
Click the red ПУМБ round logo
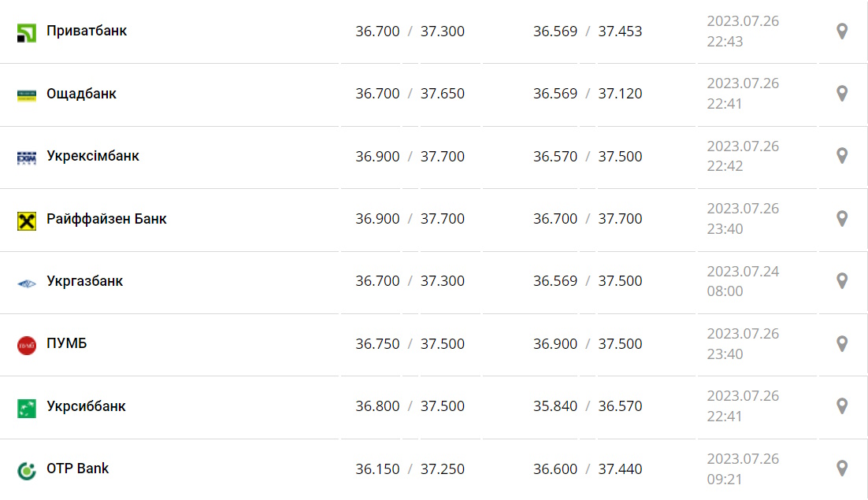(x=27, y=345)
